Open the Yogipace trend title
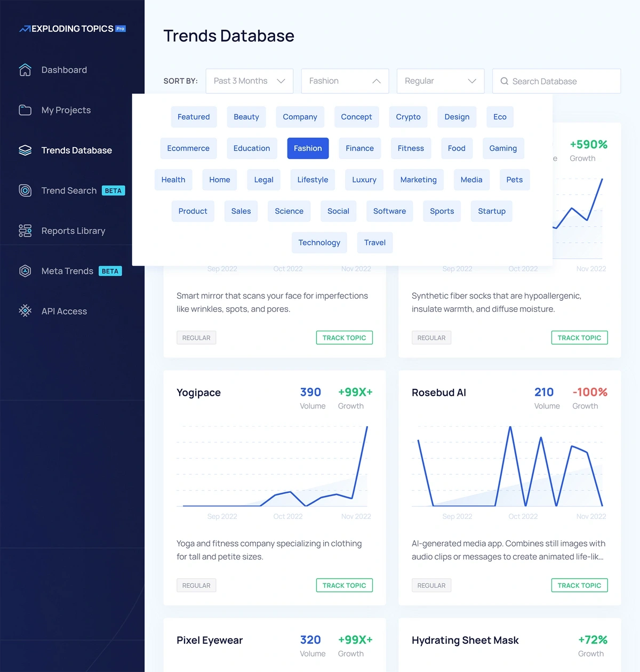Viewport: 640px width, 672px height. click(x=198, y=393)
